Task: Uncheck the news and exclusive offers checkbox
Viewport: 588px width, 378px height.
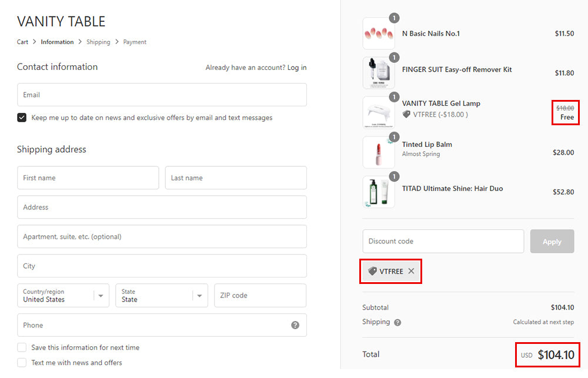Action: (x=22, y=118)
